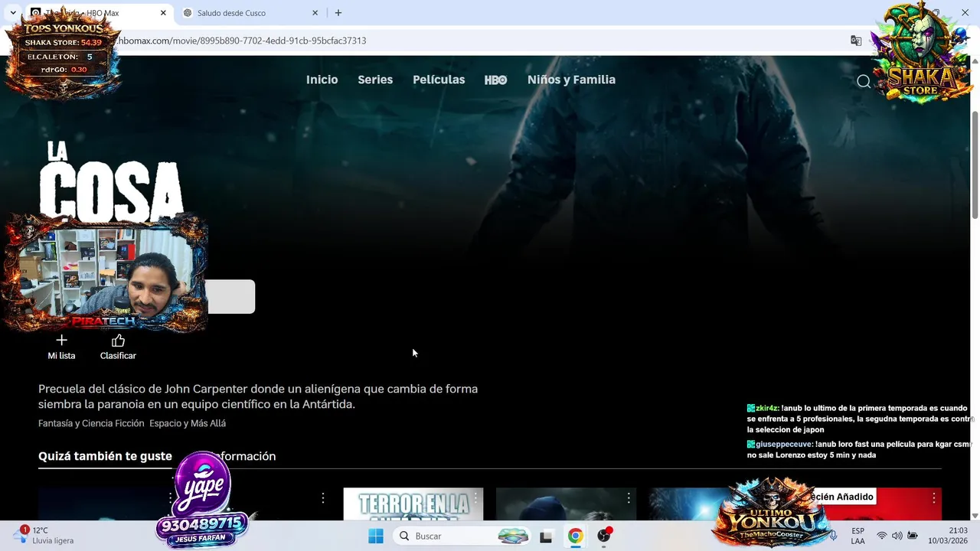Screen dimensions: 980x551
Task: Open the Películas section
Action: pyautogui.click(x=439, y=80)
